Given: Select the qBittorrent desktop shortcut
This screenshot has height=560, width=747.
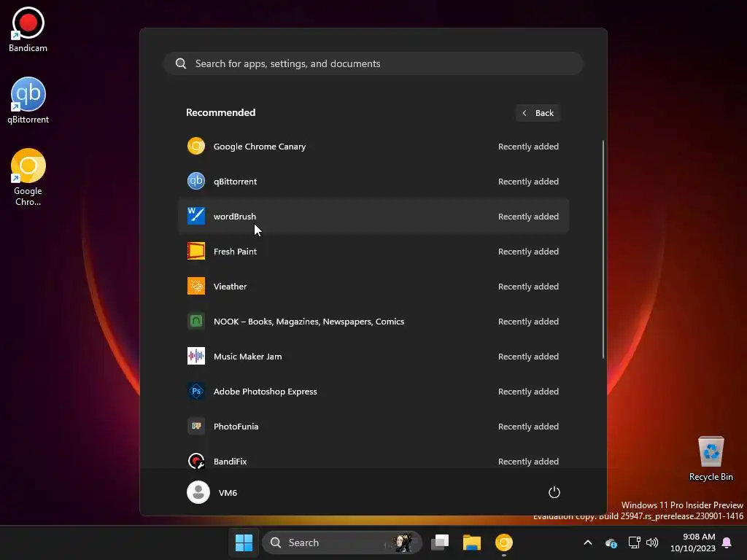Looking at the screenshot, I should click(28, 101).
